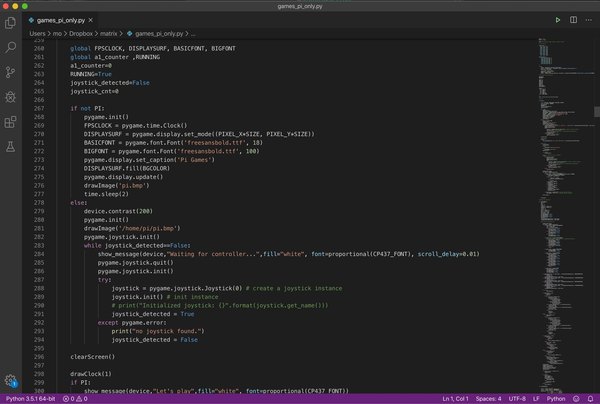Run Python file with play icon
The image size is (600, 404).
point(558,20)
